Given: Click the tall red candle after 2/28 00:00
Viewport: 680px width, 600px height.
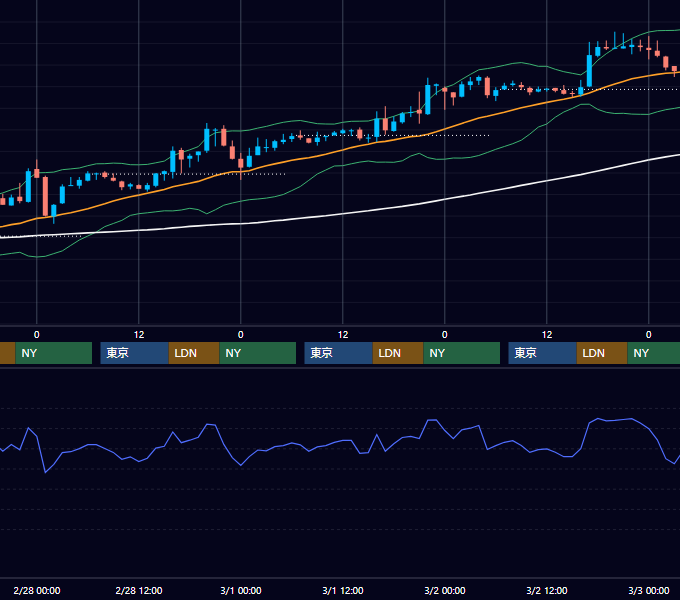Looking at the screenshot, I should click(x=46, y=196).
